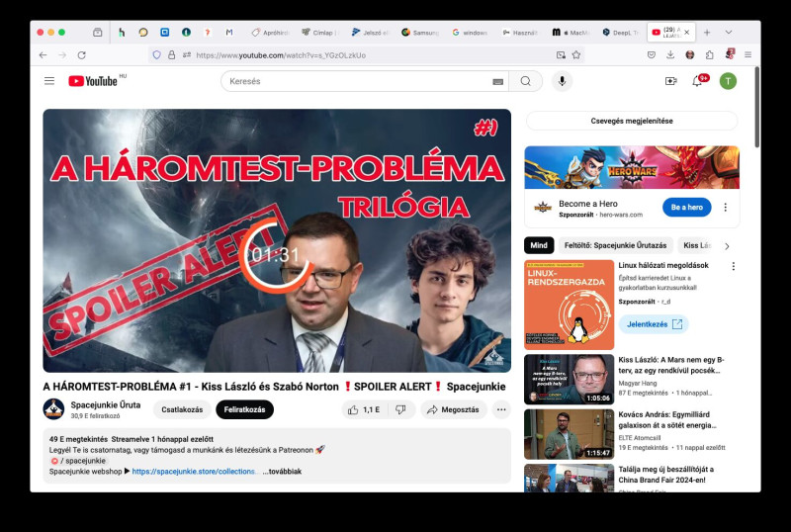
Task: Open the on-screen keyboard in search box
Action: 497,82
